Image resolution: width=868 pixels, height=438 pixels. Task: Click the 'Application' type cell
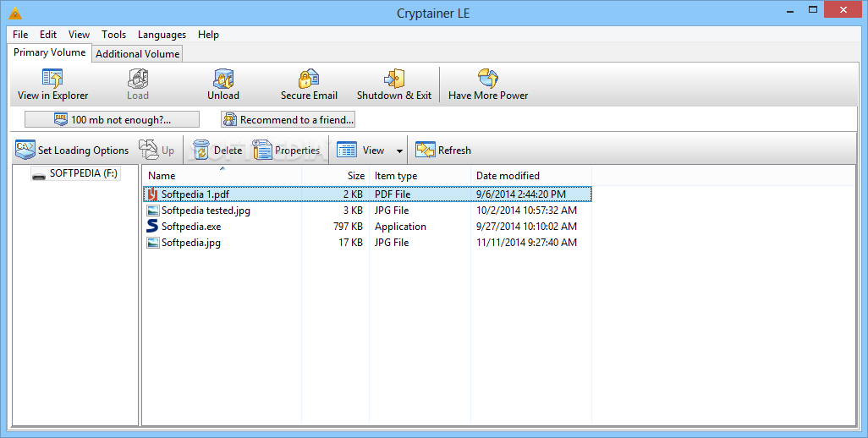click(400, 227)
